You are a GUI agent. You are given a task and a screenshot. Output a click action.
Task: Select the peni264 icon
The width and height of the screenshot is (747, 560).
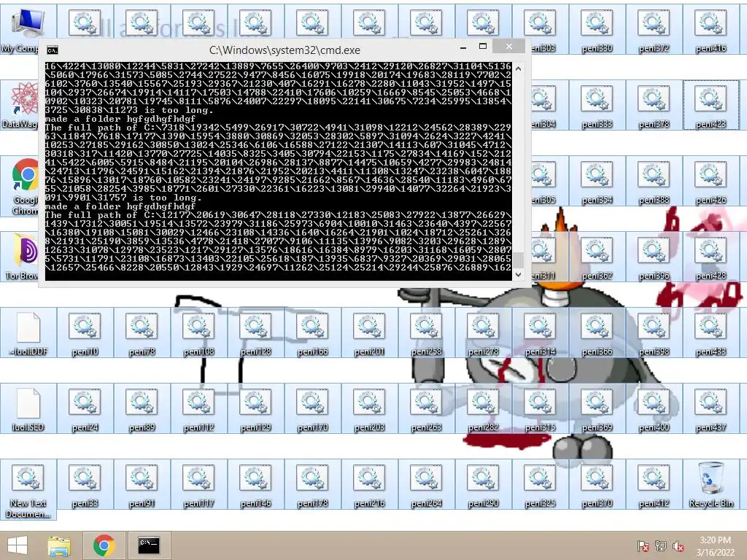426,485
